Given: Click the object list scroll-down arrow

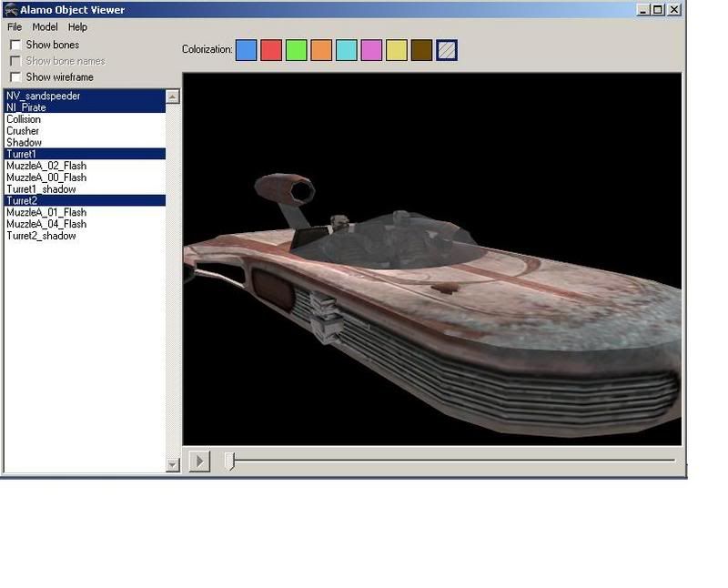Looking at the screenshot, I should (173, 465).
